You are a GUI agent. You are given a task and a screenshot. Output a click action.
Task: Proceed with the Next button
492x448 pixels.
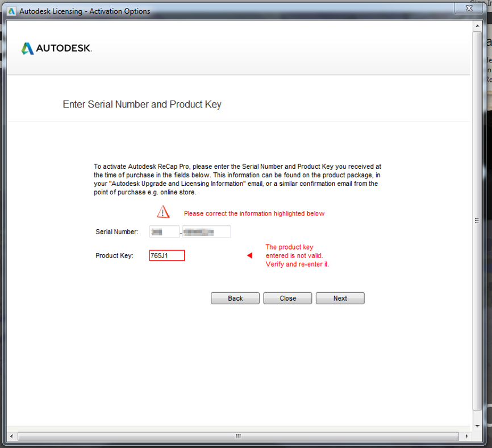(x=340, y=298)
